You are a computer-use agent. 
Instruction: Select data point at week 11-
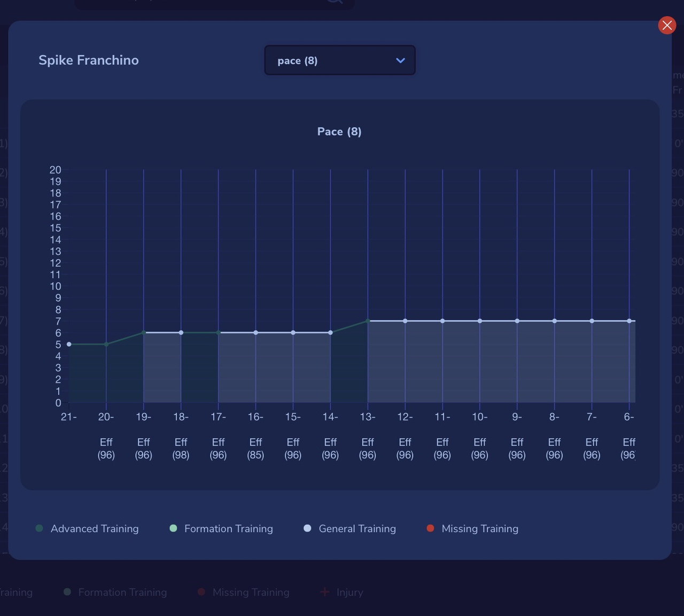coord(442,321)
